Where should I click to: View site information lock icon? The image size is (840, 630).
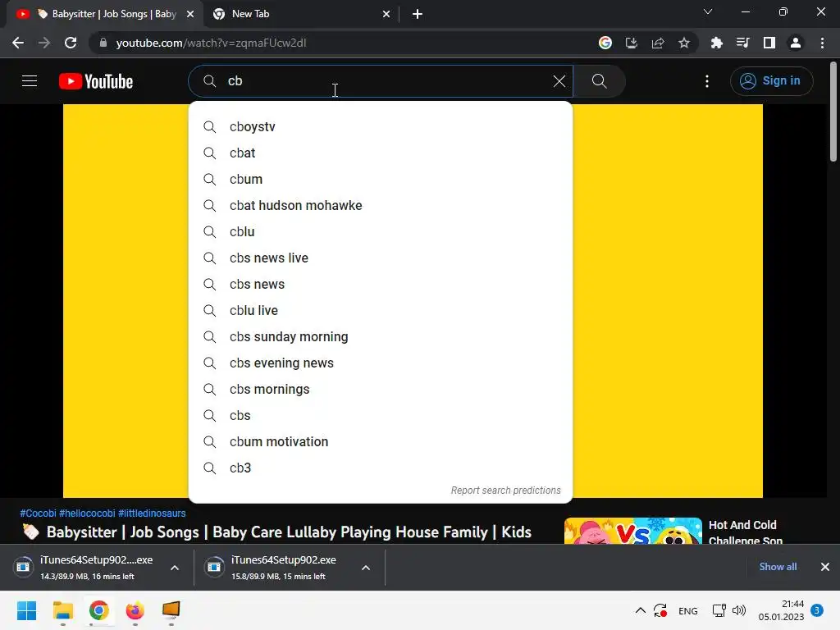(x=103, y=43)
